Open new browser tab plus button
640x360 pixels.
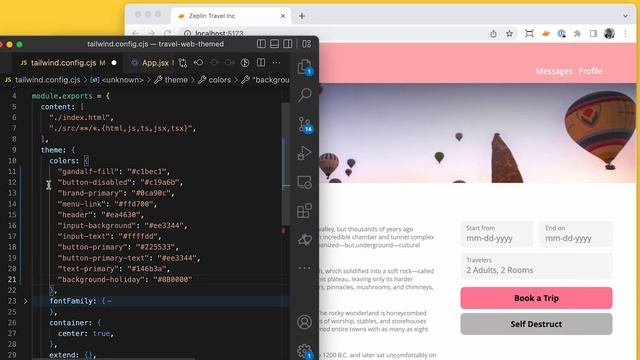coord(302,16)
